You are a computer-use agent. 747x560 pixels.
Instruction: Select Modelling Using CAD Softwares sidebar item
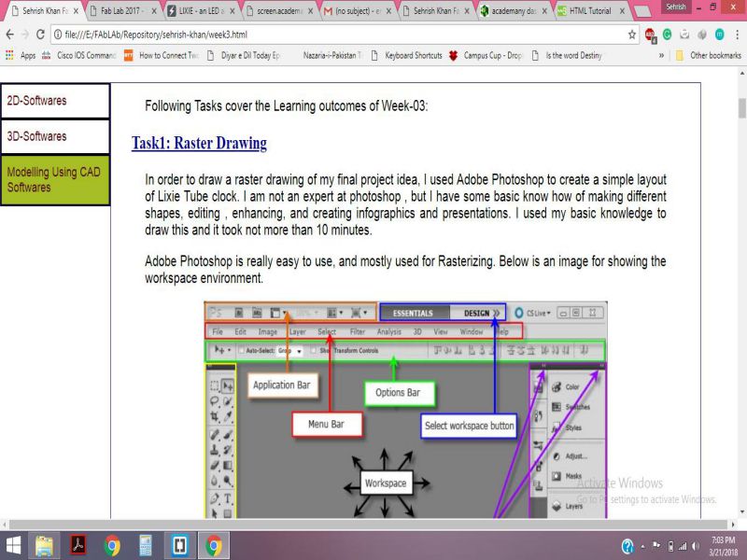[55, 180]
